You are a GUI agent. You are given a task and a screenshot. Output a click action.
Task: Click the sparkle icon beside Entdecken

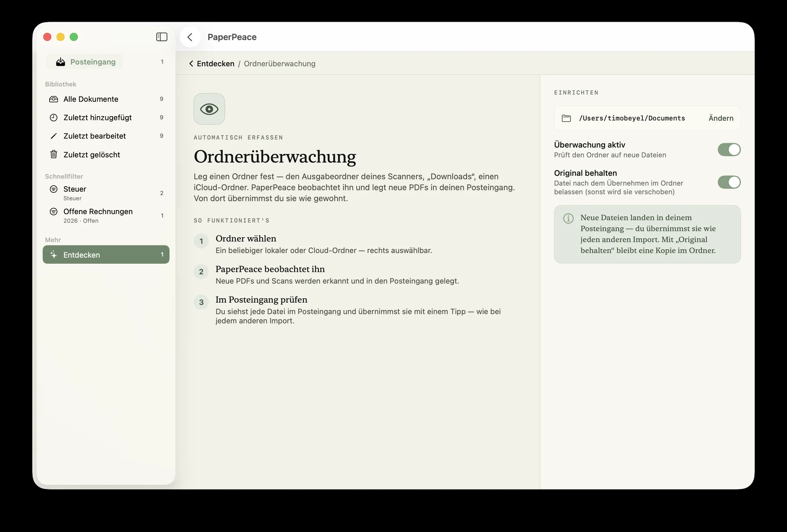[x=54, y=255]
